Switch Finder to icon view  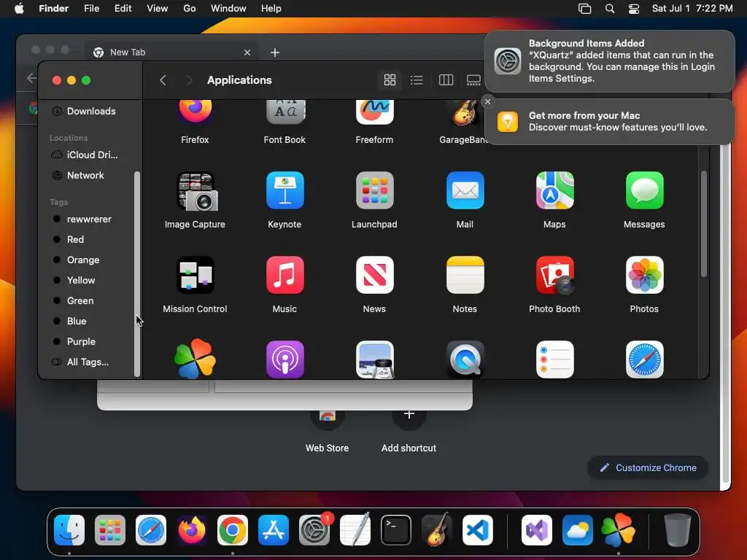coord(390,80)
